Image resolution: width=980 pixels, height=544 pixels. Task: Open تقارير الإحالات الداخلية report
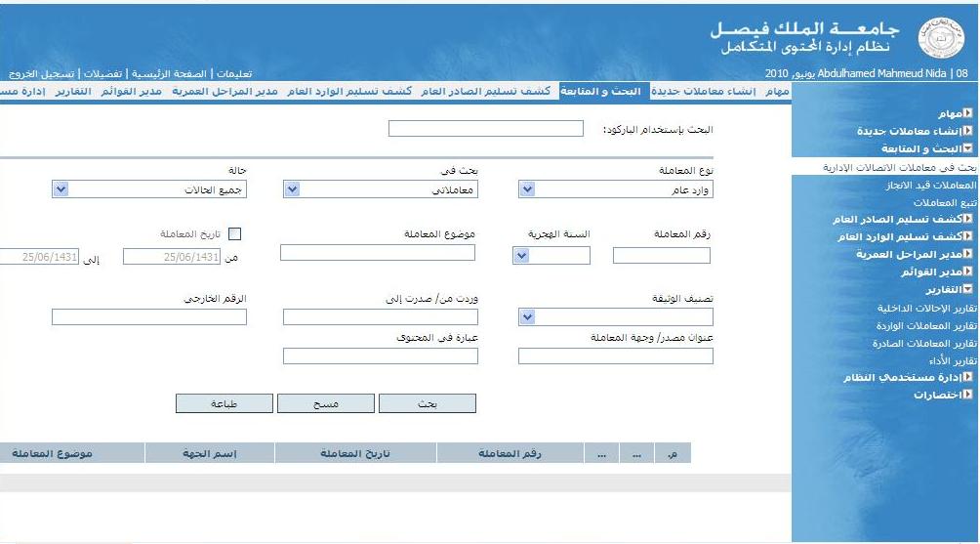pyautogui.click(x=926, y=308)
